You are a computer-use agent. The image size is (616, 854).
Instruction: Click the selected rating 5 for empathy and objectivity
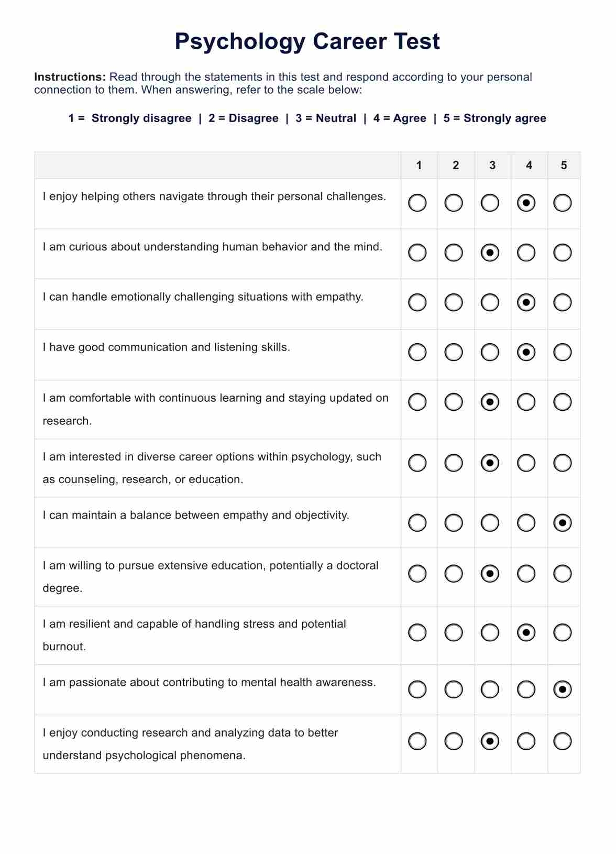tap(562, 523)
